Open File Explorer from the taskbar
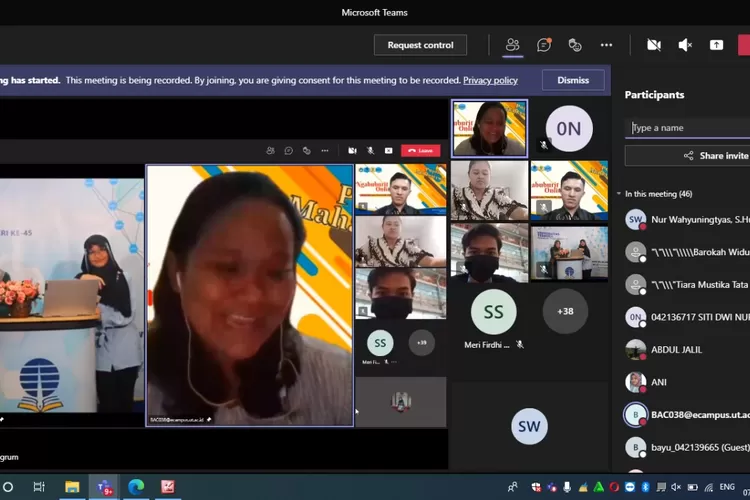 [x=72, y=487]
